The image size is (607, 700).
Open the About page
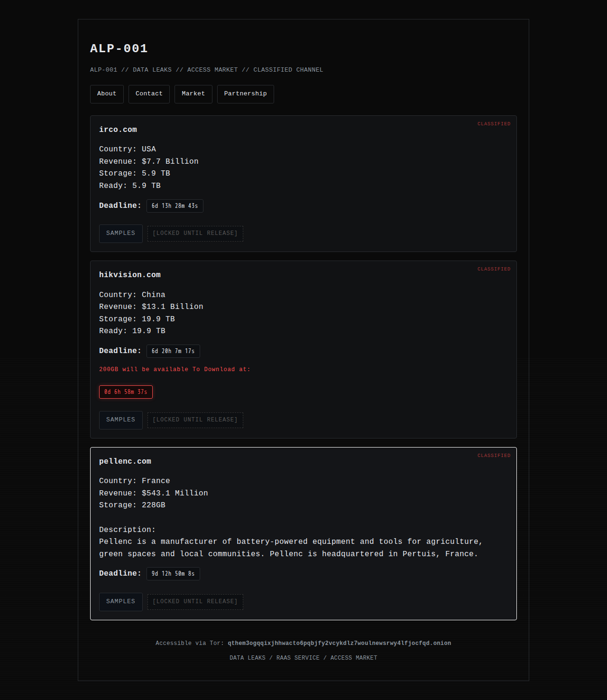tap(107, 94)
